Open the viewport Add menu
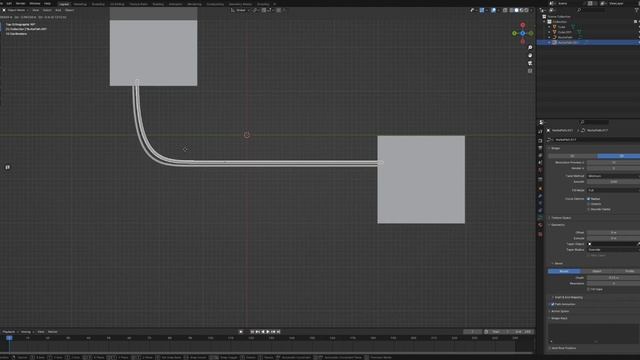This screenshot has width=640, height=360. click(58, 10)
